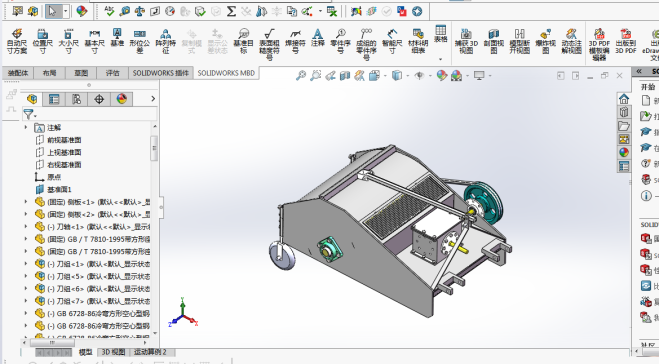Open the Geometric Tolerance tool (形位公差)
Image resolution: width=659 pixels, height=364 pixels.
click(x=140, y=41)
